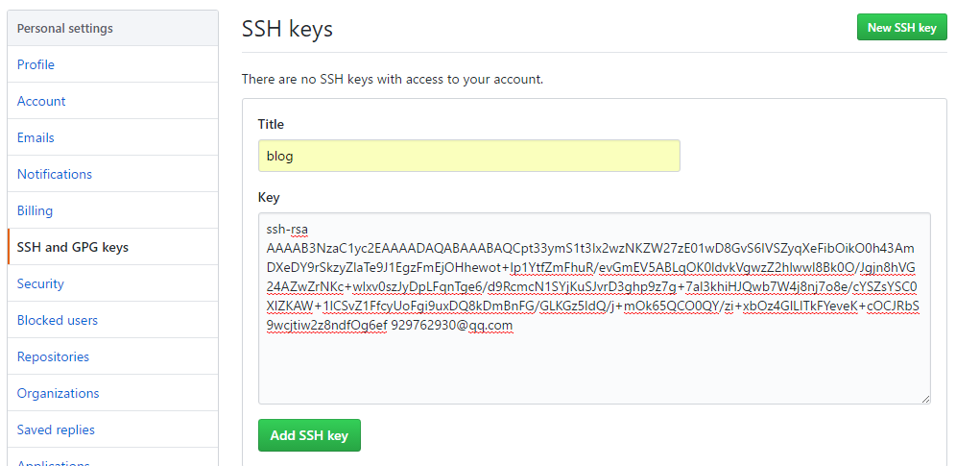
Task: Click the New SSH key button
Action: 901,28
